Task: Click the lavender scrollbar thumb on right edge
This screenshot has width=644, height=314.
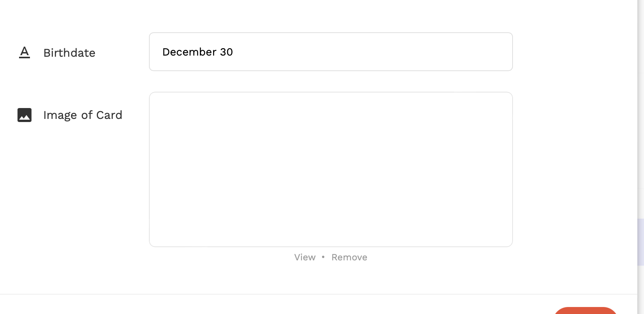Action: coord(640,242)
